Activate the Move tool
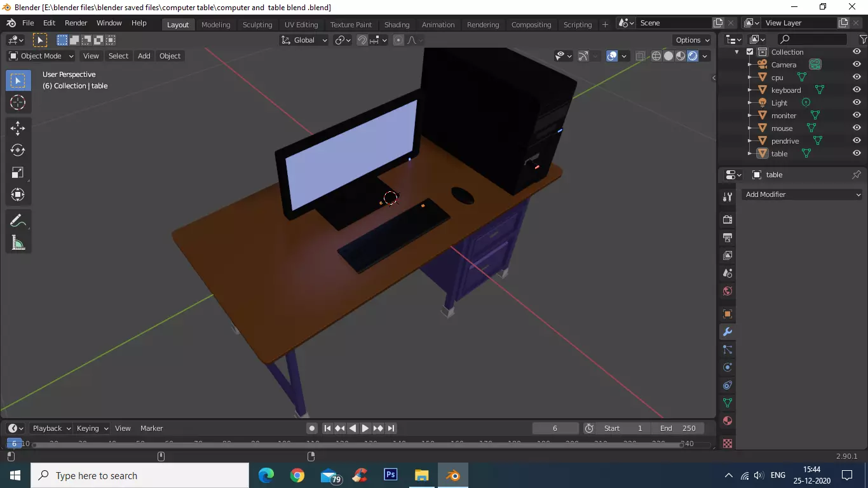 click(x=18, y=128)
